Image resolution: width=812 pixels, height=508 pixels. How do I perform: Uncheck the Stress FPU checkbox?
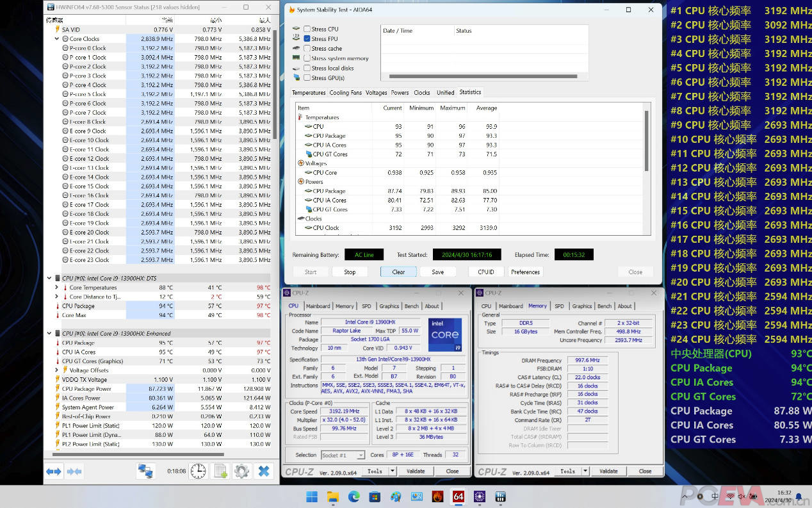(307, 38)
